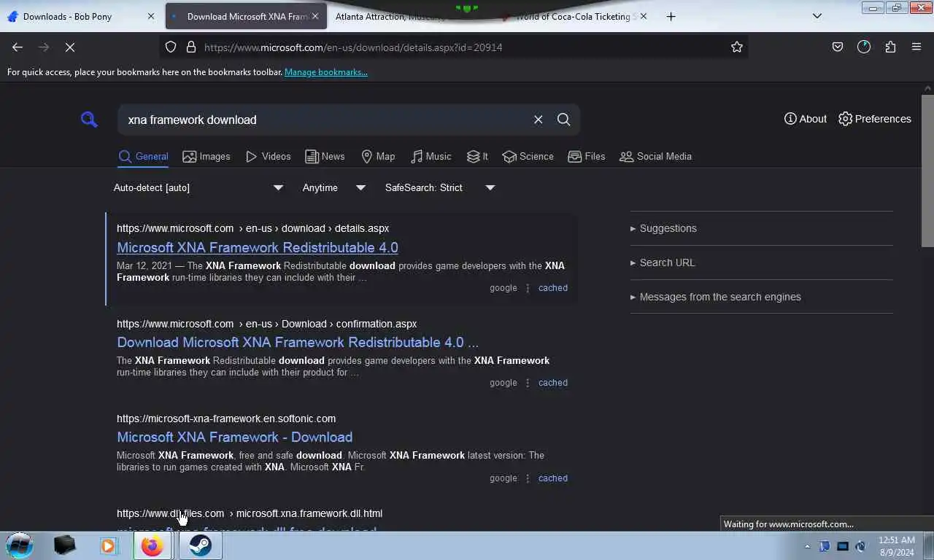
Task: Open the Extensions puzzle icon
Action: point(890,47)
